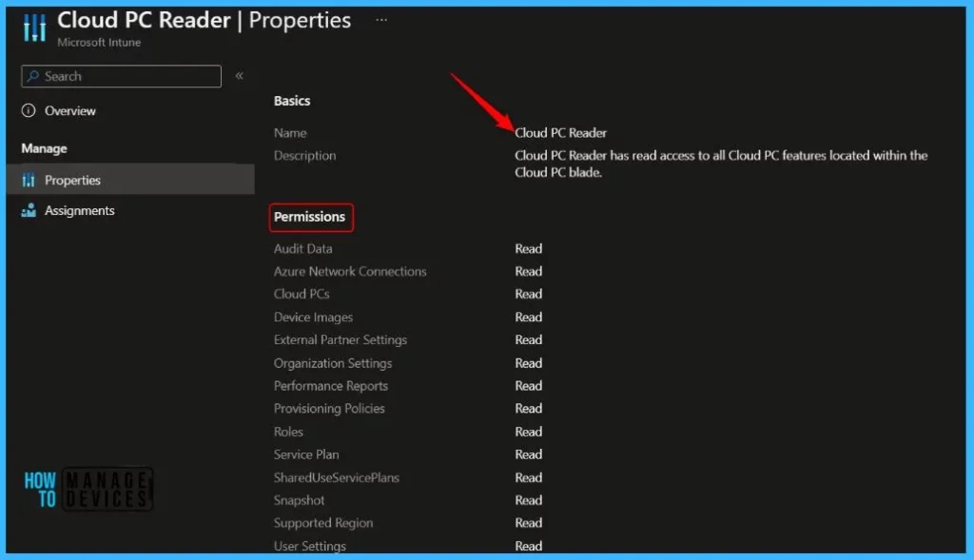The height and width of the screenshot is (560, 974).
Task: Click the Provisioning Policies label
Action: point(329,409)
